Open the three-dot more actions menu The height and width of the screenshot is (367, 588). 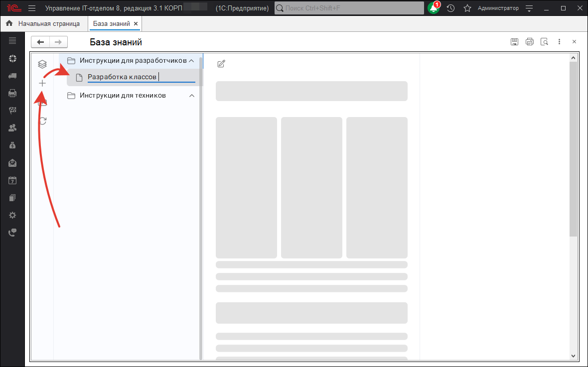click(560, 42)
